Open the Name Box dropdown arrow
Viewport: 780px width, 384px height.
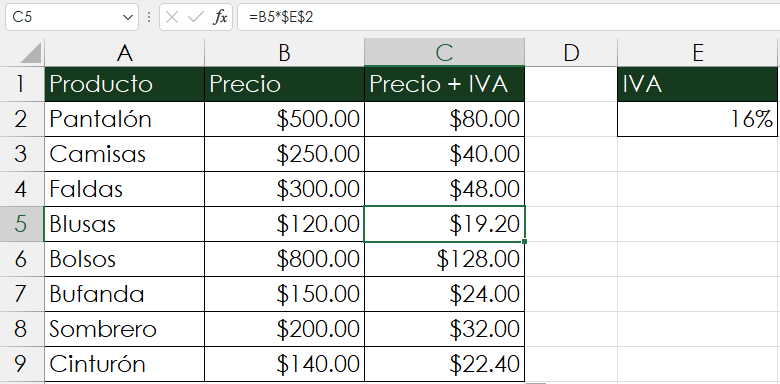click(x=127, y=17)
